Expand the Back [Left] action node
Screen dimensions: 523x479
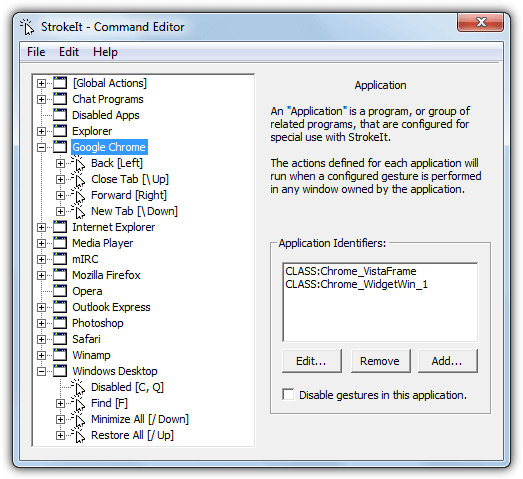[60, 163]
